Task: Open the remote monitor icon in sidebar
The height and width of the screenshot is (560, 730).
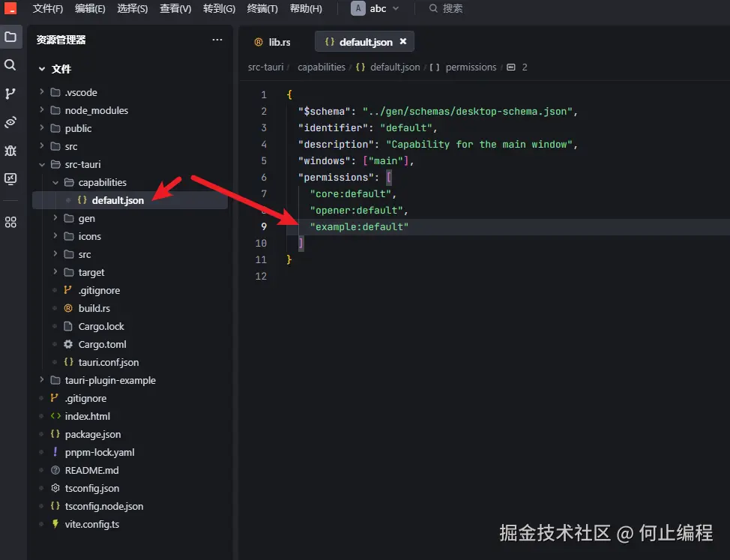Action: (10, 178)
